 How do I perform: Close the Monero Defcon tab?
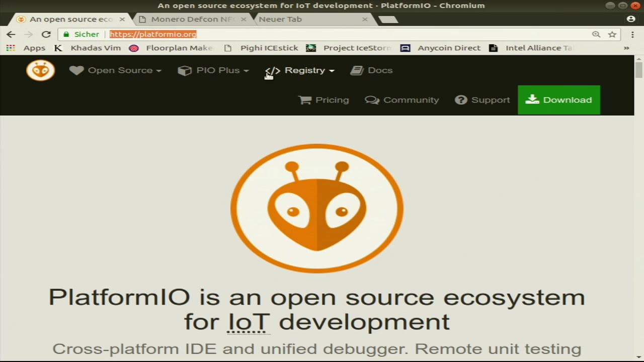pyautogui.click(x=244, y=19)
